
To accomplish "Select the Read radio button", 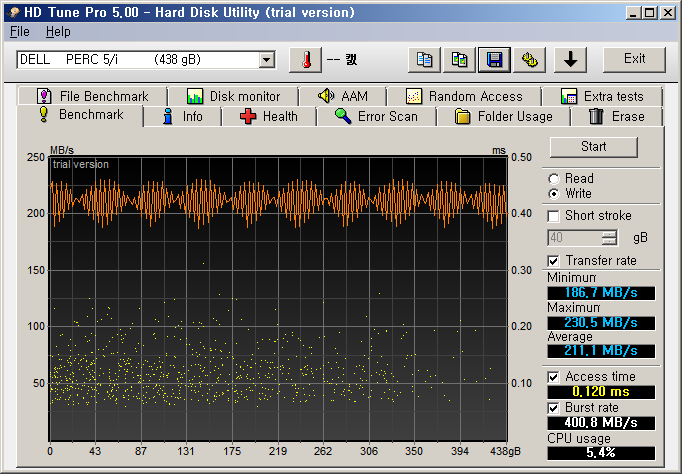I will click(x=554, y=179).
